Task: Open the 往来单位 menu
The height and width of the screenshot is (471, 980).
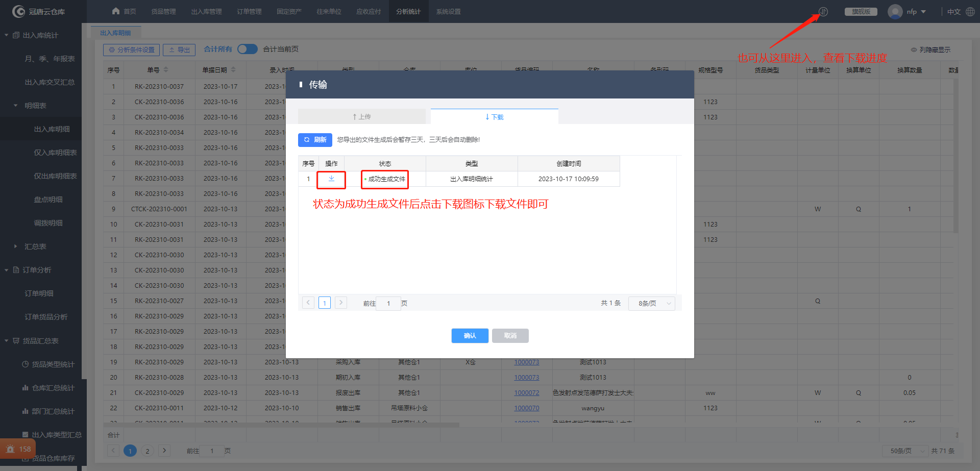Action: [x=329, y=11]
